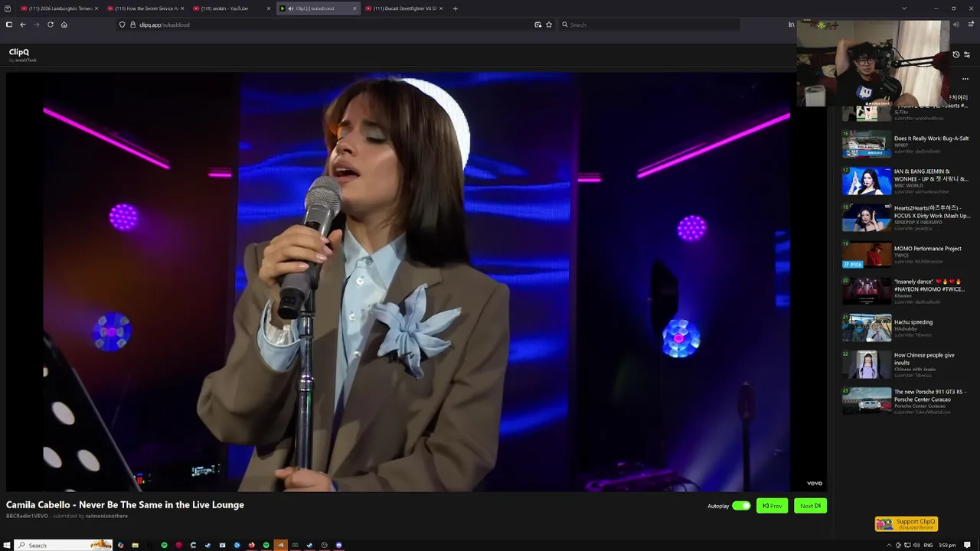The height and width of the screenshot is (551, 980).
Task: Click the Windows taskbar Search box
Action: point(64,545)
